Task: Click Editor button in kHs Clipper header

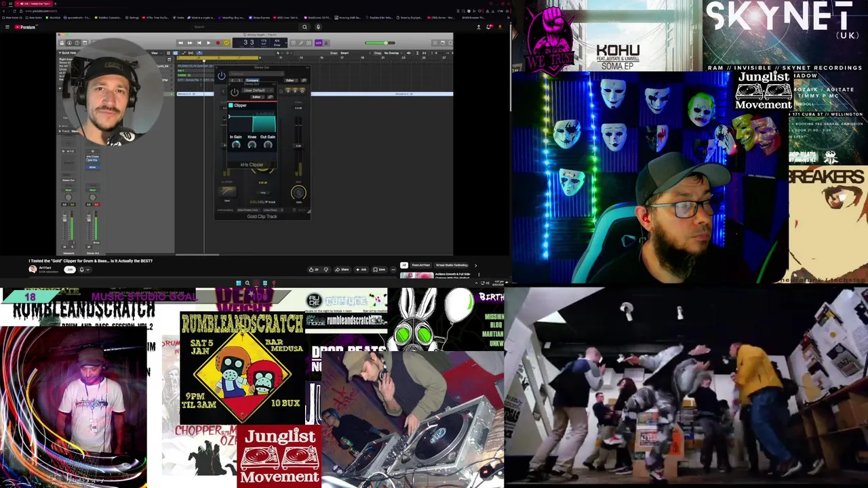Action: tap(256, 97)
